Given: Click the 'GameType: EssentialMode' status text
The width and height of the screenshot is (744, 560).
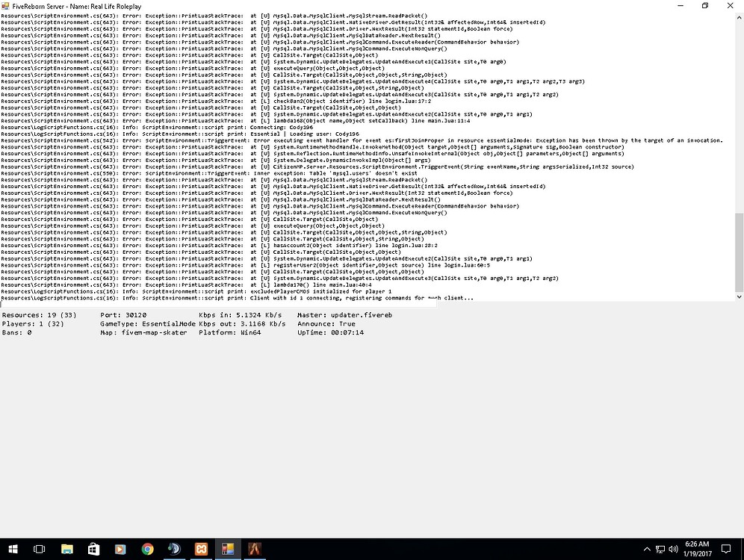Looking at the screenshot, I should pyautogui.click(x=148, y=324).
